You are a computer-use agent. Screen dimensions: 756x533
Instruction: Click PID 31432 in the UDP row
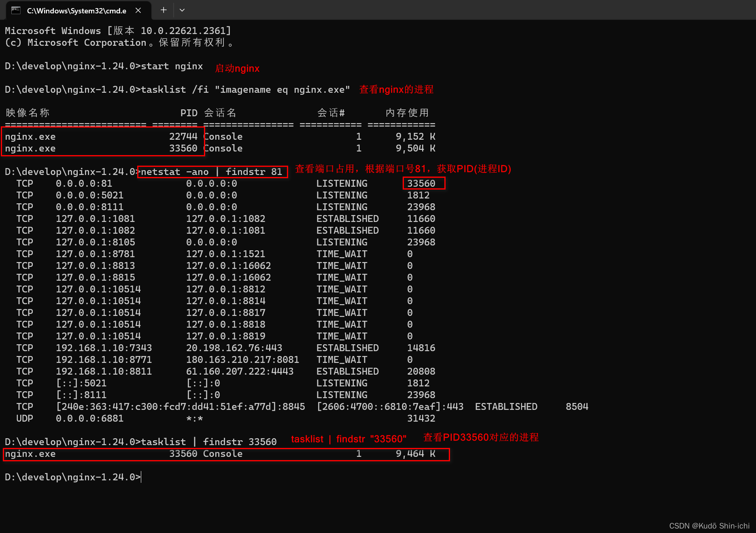pyautogui.click(x=421, y=418)
